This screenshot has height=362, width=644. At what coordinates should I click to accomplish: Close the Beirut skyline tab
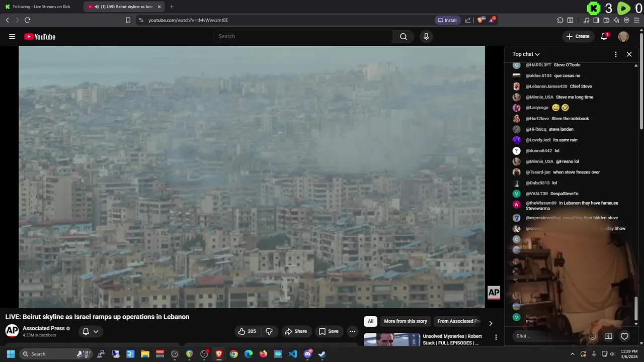(159, 7)
